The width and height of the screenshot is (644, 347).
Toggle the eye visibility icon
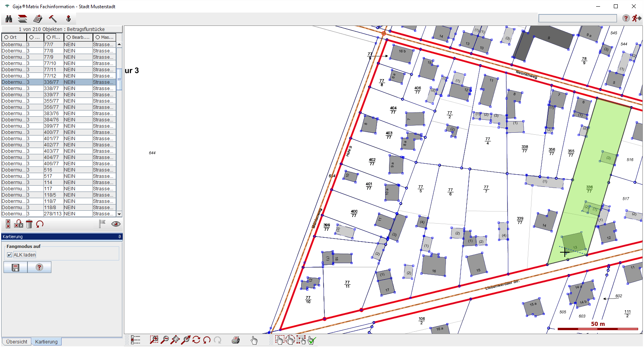(116, 224)
